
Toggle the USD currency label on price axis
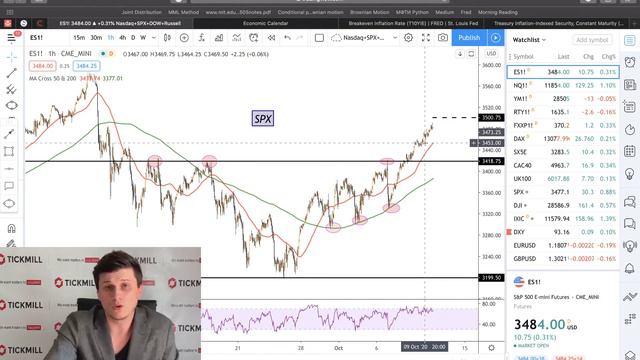point(491,53)
